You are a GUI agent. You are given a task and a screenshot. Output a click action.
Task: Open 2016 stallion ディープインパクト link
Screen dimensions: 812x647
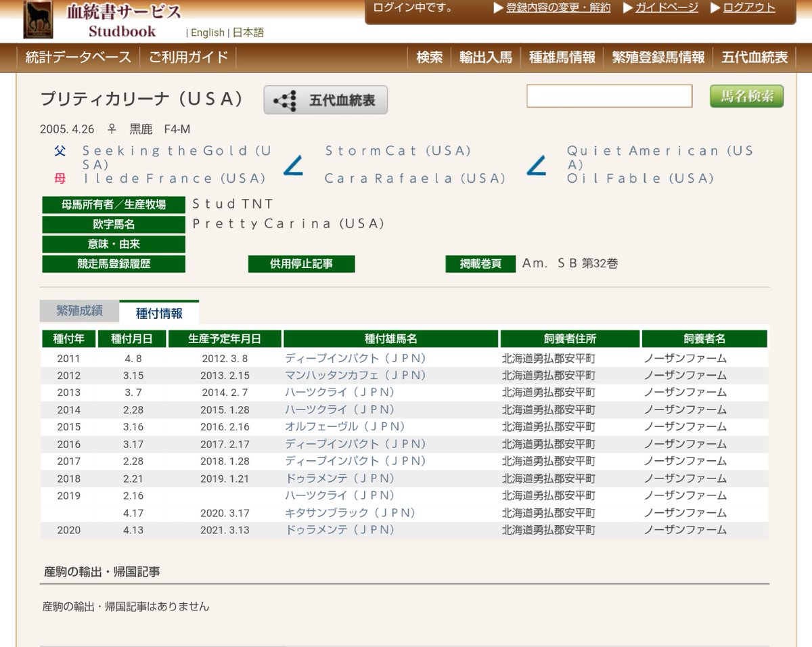click(x=355, y=444)
